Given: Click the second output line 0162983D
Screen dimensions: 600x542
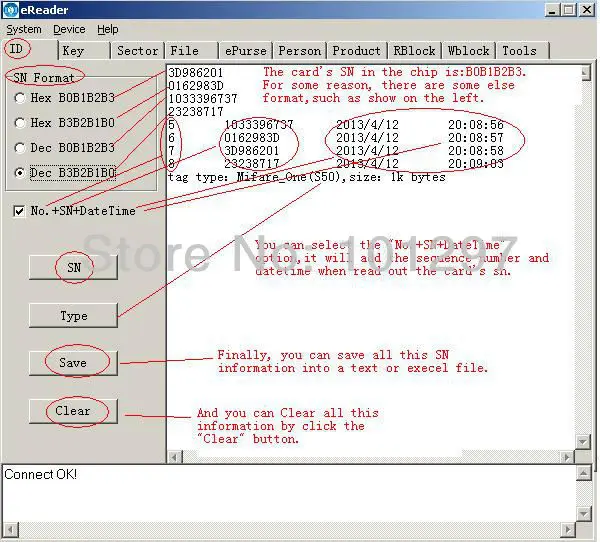Looking at the screenshot, I should (x=196, y=86).
